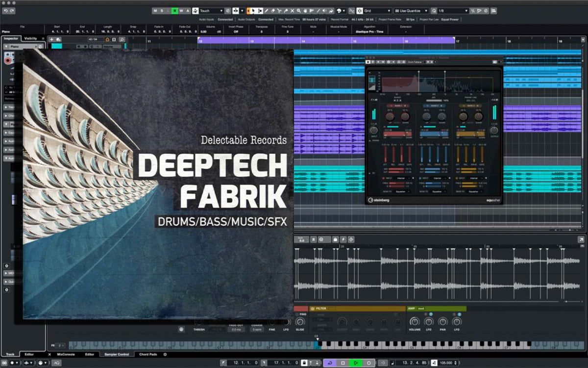Image resolution: width=588 pixels, height=368 pixels.
Task: Toggle the Snap button beside Grid
Action: click(x=360, y=11)
